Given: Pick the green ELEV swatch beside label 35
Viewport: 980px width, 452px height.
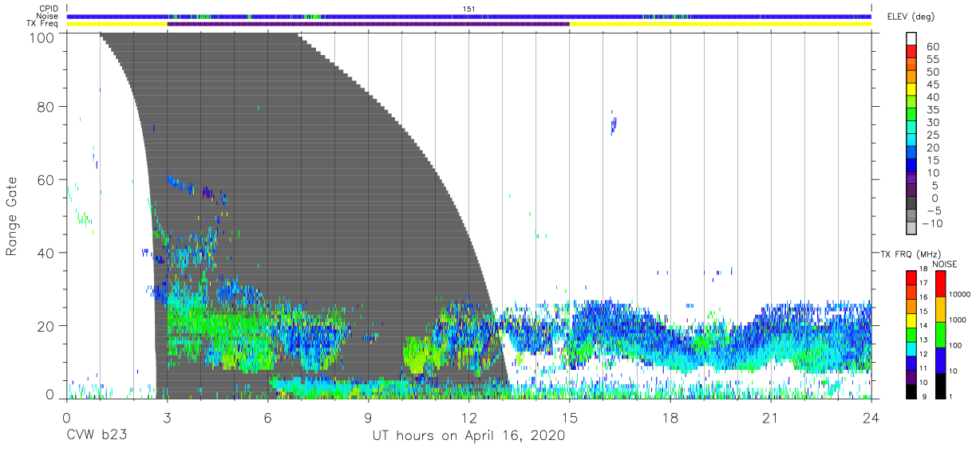Looking at the screenshot, I should tap(911, 115).
